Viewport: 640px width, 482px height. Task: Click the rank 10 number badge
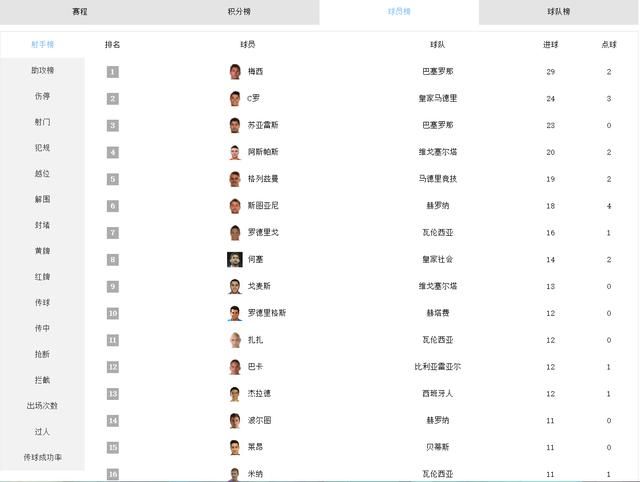click(113, 313)
